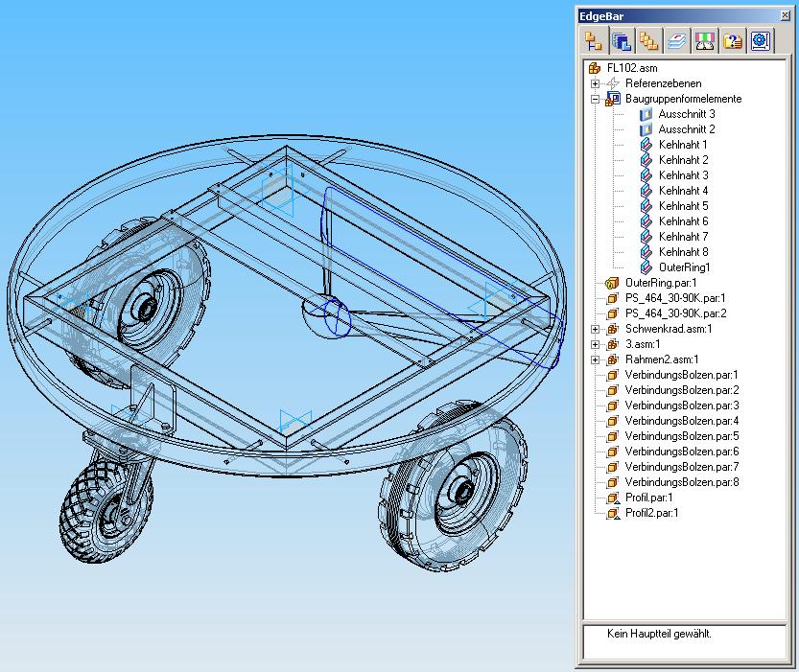Click the Ausschnitt 2 cutout icon
The width and height of the screenshot is (799, 672).
646,129
